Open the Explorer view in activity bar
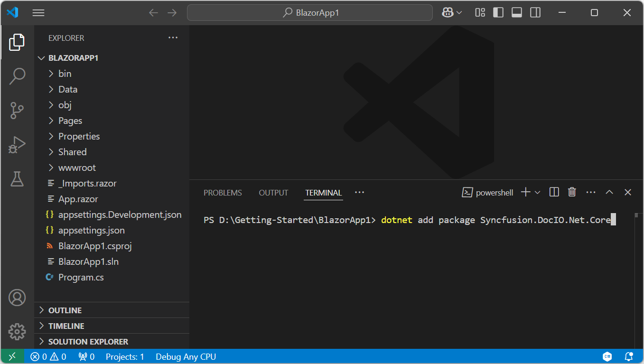 (17, 43)
